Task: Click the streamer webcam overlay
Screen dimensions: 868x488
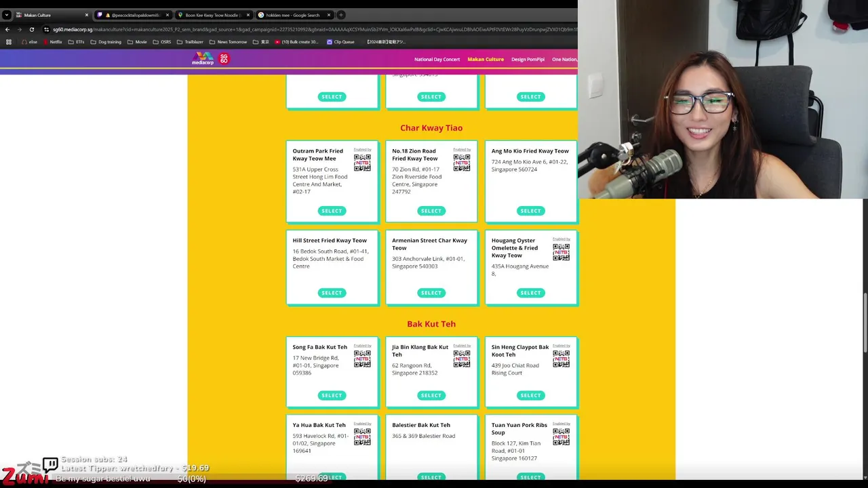Action: point(723,99)
